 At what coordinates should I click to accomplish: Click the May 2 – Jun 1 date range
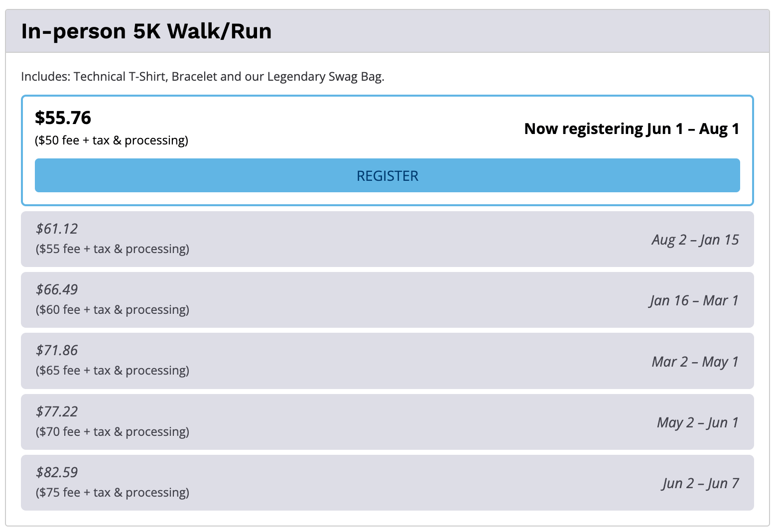(x=698, y=422)
